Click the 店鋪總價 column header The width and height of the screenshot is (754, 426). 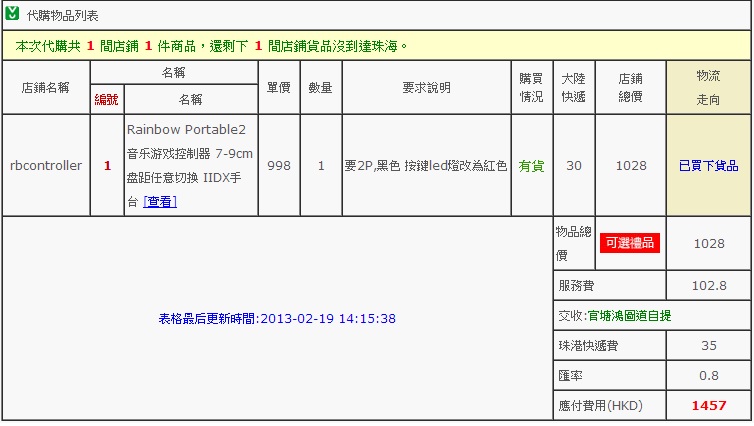coord(630,88)
